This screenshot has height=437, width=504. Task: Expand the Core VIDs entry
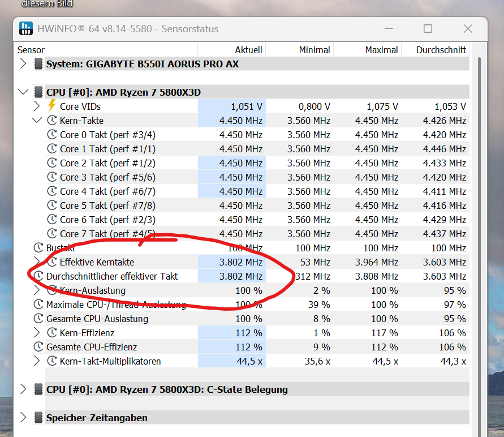click(37, 106)
